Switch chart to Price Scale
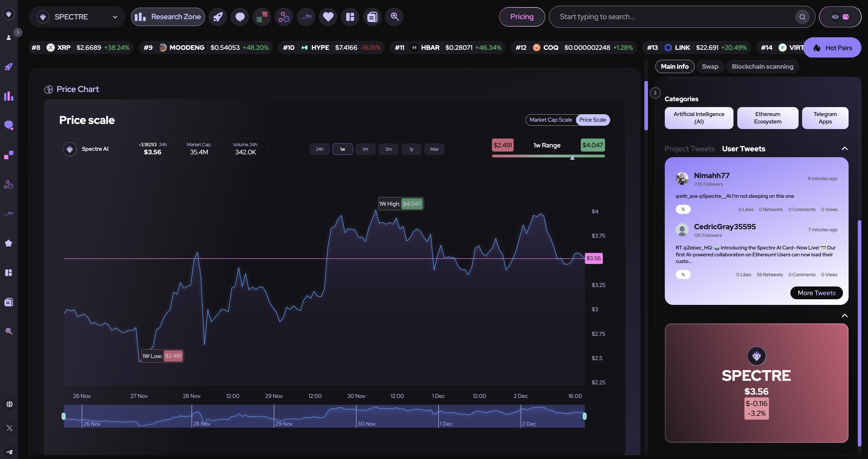This screenshot has width=868, height=459. coord(593,120)
